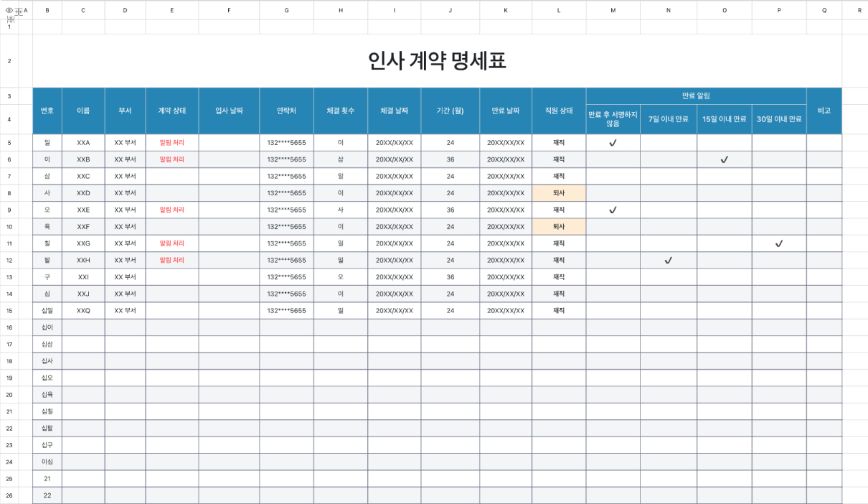Select column Q header

click(824, 10)
